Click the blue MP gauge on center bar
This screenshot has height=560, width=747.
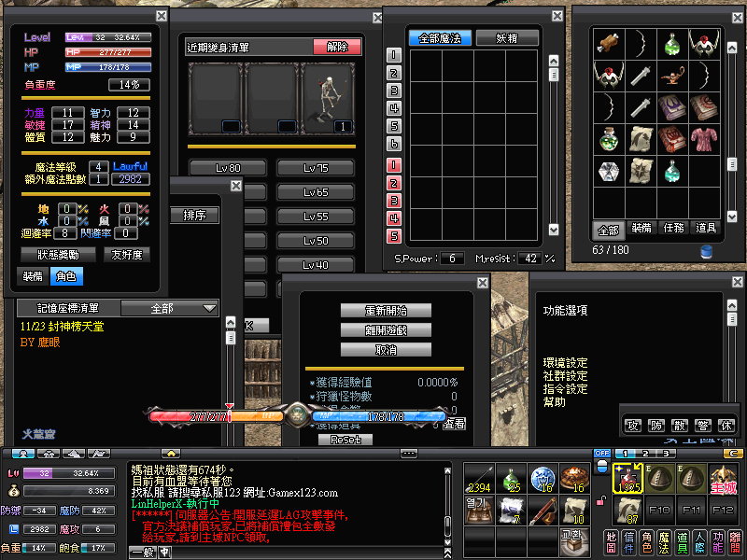tap(379, 416)
